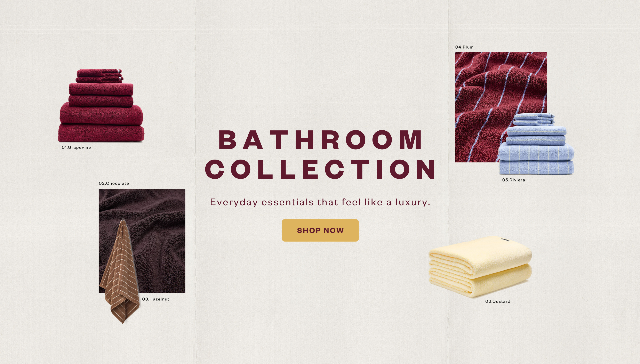Click the Riviera blue towel stack
The image size is (640, 364).
pyautogui.click(x=536, y=144)
